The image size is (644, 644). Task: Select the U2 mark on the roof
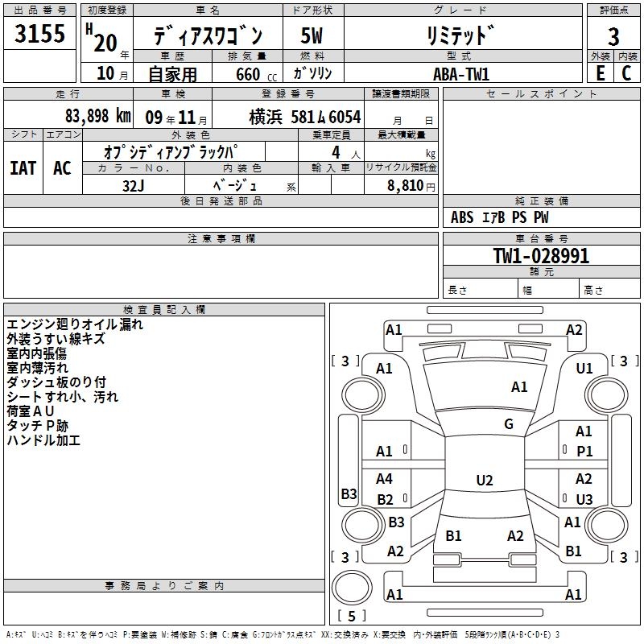pyautogui.click(x=484, y=481)
